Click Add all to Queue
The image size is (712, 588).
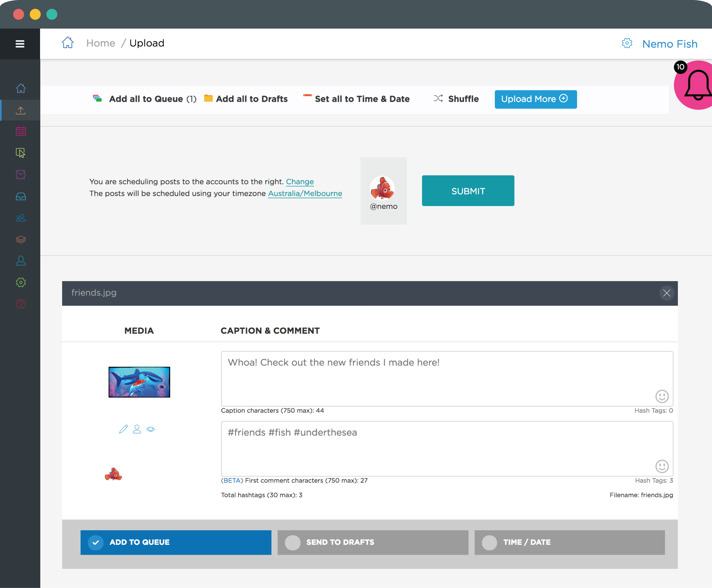(145, 99)
